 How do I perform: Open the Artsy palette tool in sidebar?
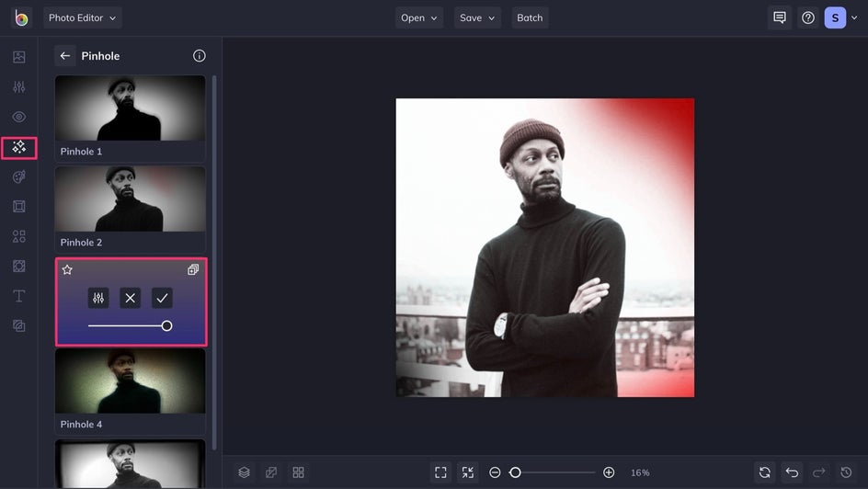(18, 177)
